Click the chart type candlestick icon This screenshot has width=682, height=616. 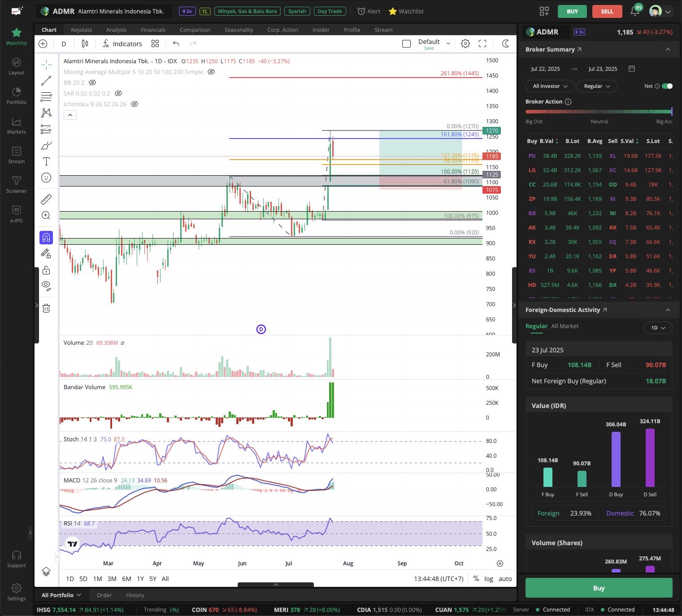tap(85, 43)
